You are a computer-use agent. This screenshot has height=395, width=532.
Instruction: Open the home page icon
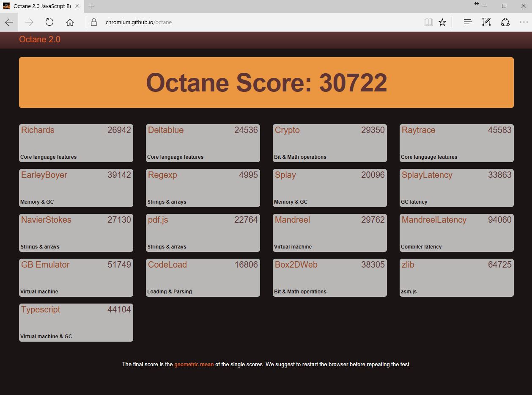coord(70,22)
